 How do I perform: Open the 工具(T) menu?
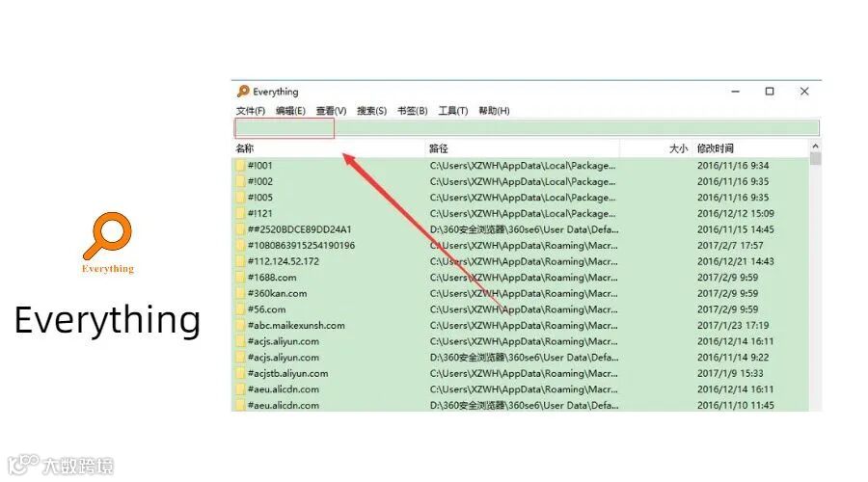tap(453, 111)
